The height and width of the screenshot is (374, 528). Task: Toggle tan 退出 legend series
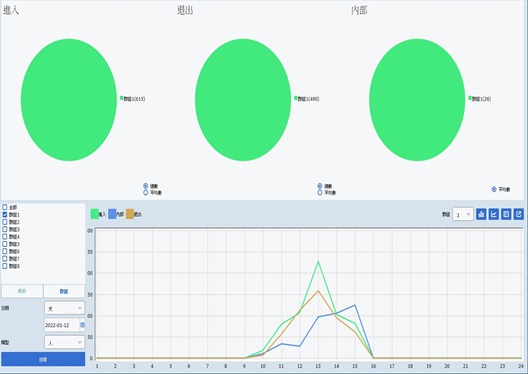click(134, 214)
